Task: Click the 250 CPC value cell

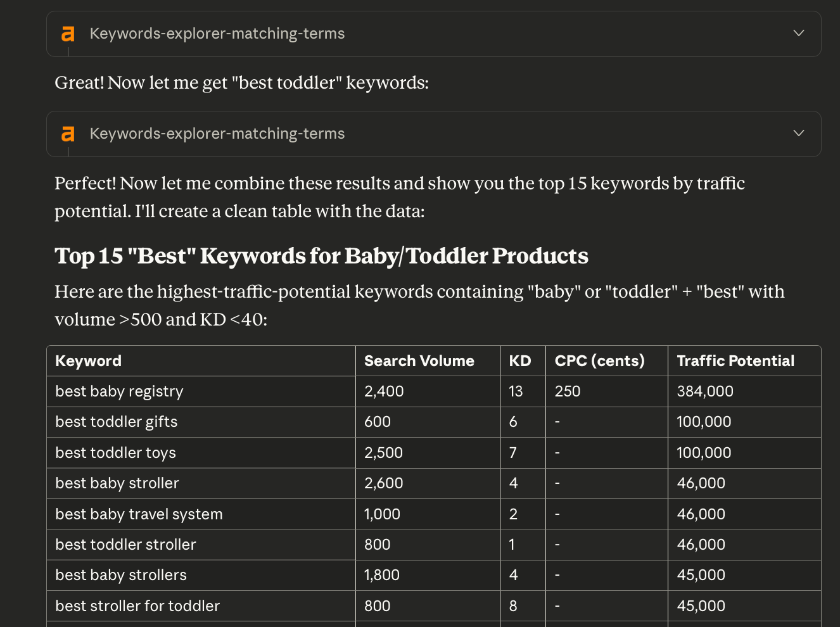Action: tap(568, 391)
